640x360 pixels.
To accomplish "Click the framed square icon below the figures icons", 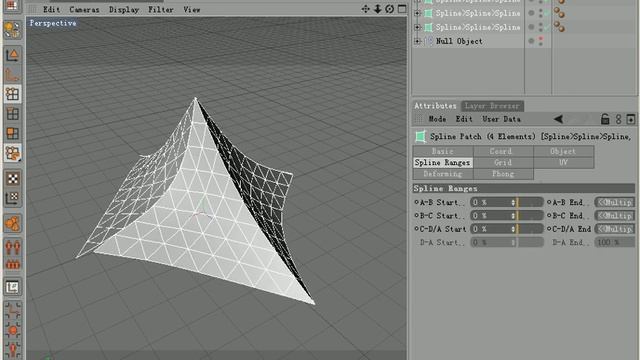I will 12,288.
